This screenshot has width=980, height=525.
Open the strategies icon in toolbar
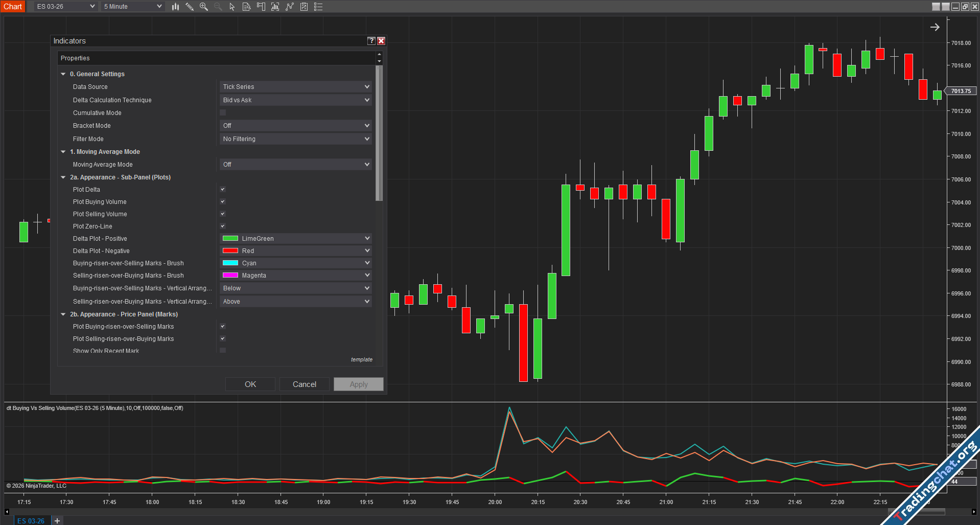coord(304,7)
